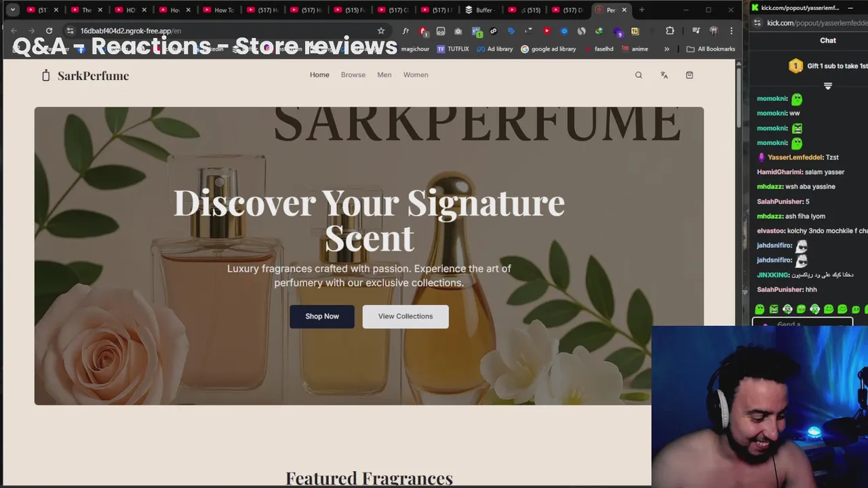The image size is (868, 488).
Task: Open the faselhd bookmark
Action: point(599,49)
